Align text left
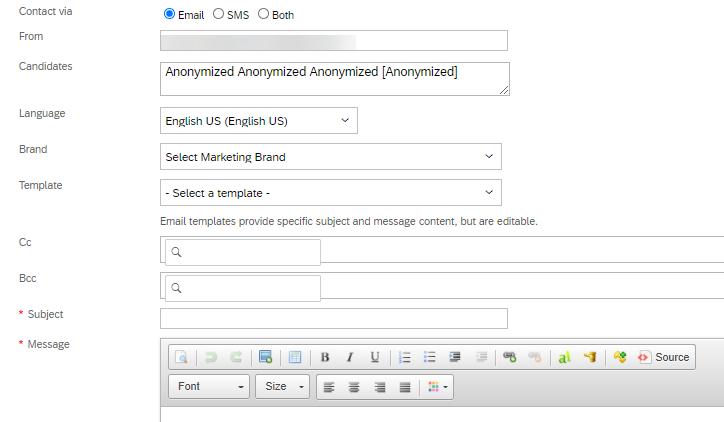The height and width of the screenshot is (422, 724). 329,387
